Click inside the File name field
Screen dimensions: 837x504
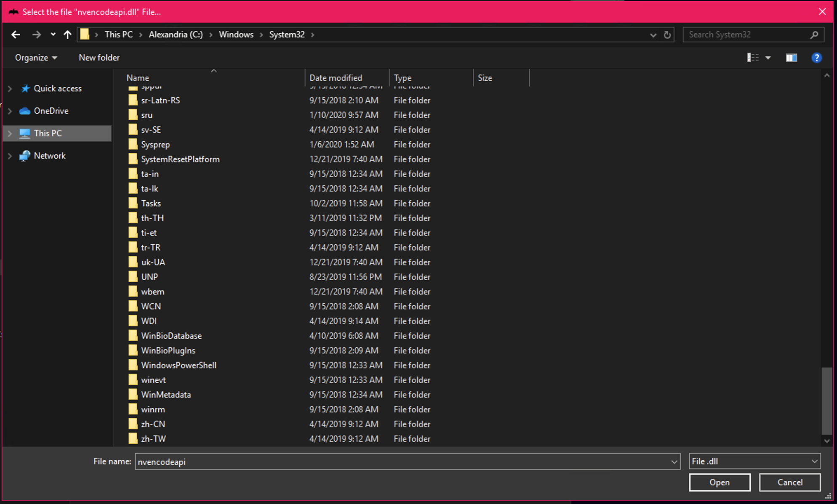tap(379, 462)
